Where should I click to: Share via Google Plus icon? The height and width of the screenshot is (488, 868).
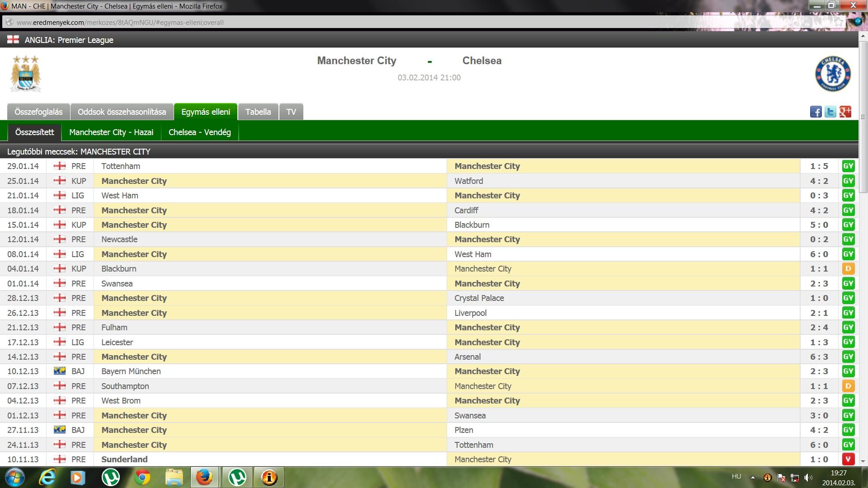click(x=845, y=112)
